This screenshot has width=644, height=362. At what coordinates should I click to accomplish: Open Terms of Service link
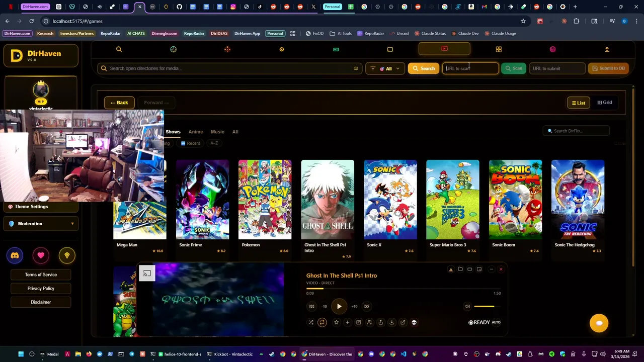(x=41, y=275)
